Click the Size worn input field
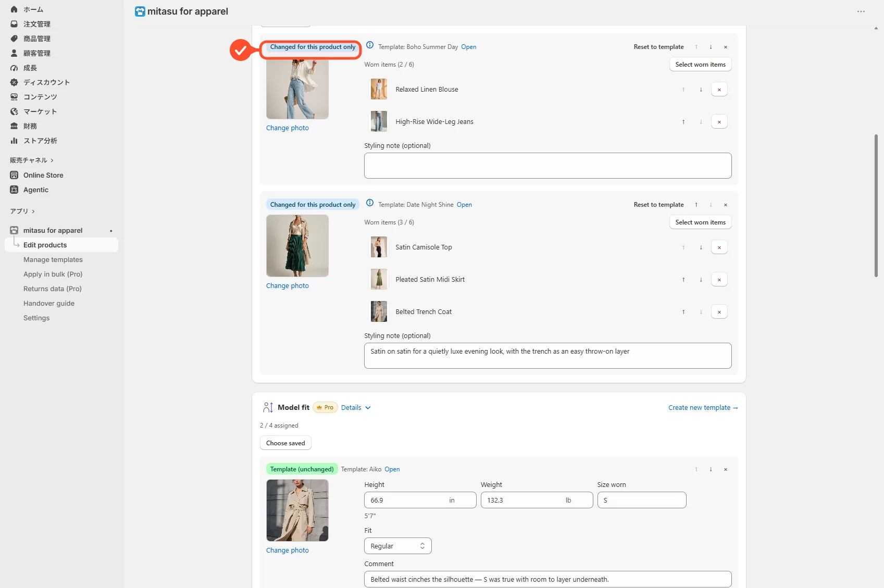Viewport: 884px width, 588px height. click(x=642, y=500)
